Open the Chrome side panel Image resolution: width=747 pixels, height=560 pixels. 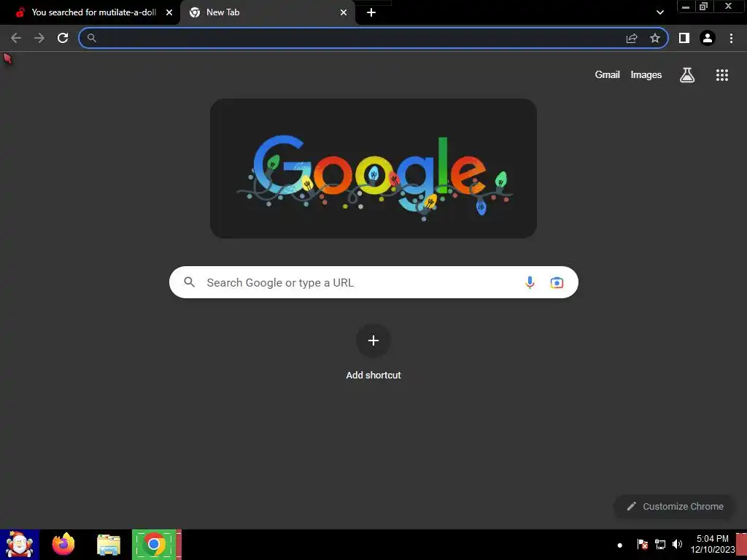tap(684, 38)
